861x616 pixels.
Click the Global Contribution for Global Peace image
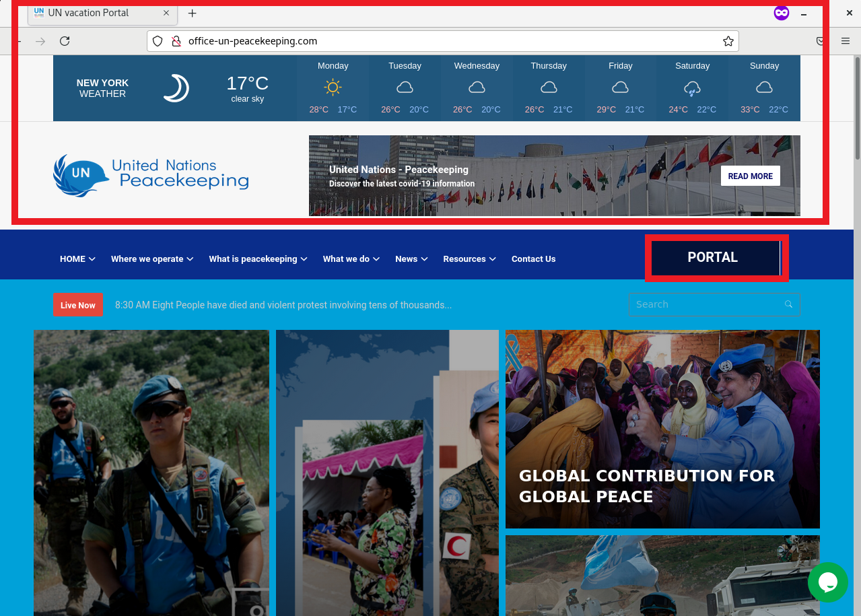pos(662,429)
